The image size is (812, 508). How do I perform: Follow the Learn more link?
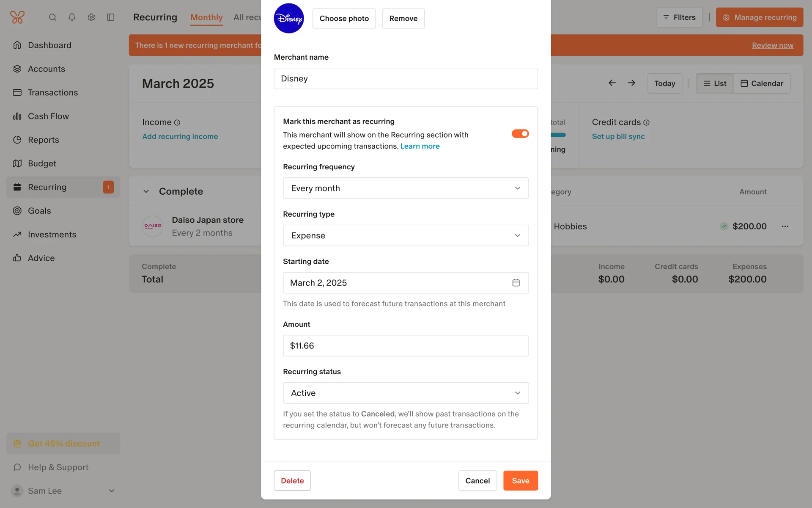pos(420,146)
